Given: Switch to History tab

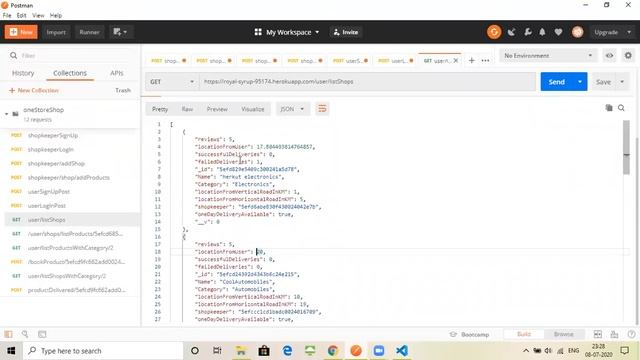Looking at the screenshot, I should 23,73.
